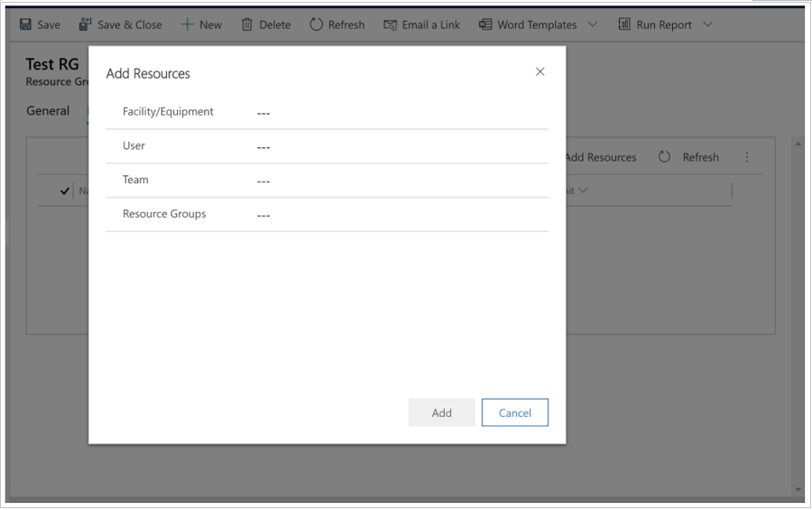Image resolution: width=812 pixels, height=510 pixels.
Task: Click the Email a Link label
Action: [x=431, y=25]
